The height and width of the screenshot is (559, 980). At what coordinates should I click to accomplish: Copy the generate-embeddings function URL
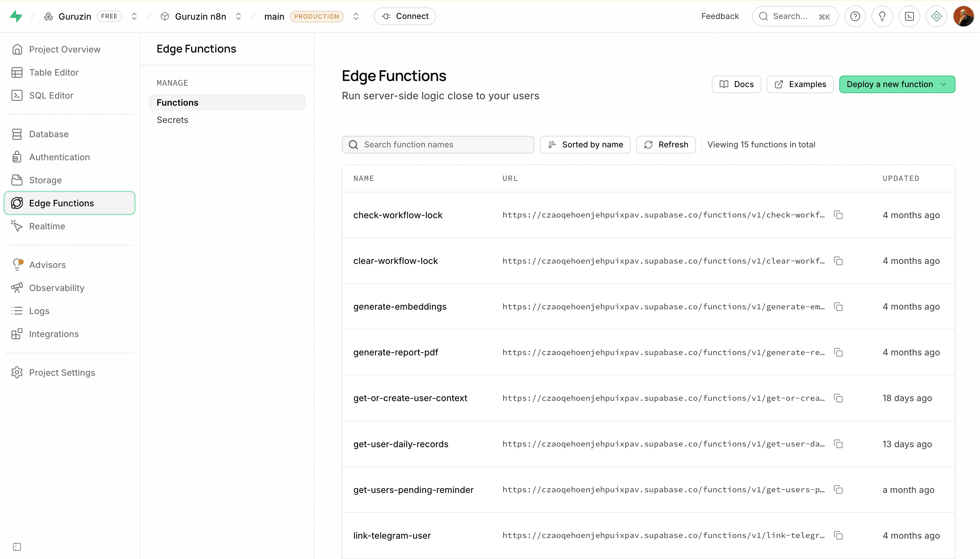tap(838, 307)
